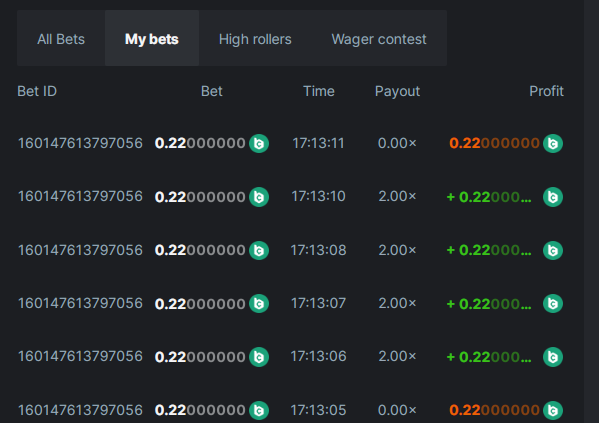Switch to the All Bets tab
This screenshot has height=423, width=599.
click(61, 39)
